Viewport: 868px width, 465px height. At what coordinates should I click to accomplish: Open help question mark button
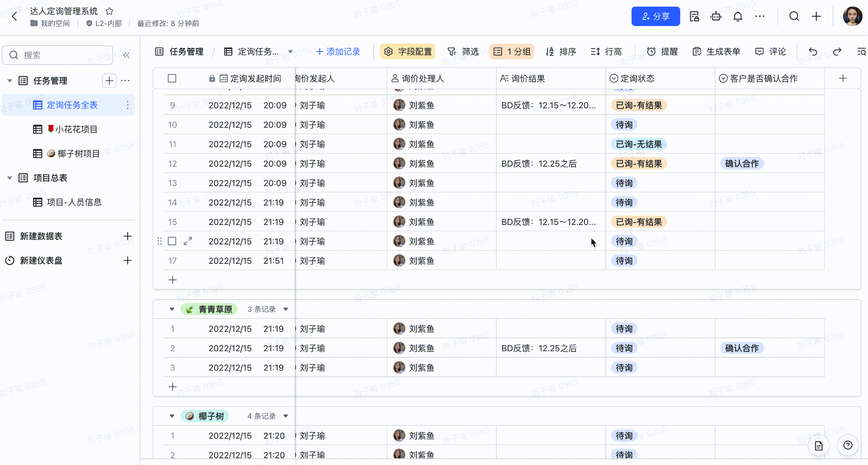coord(848,445)
